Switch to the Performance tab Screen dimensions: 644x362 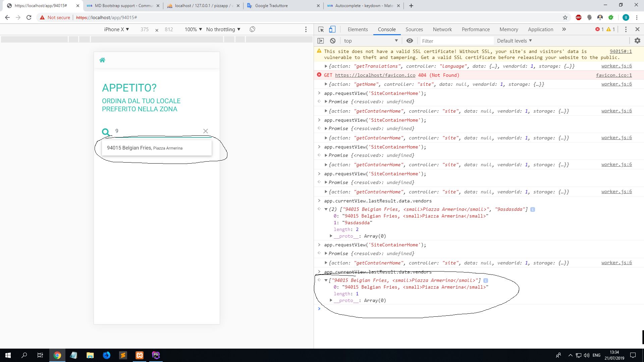tap(476, 29)
